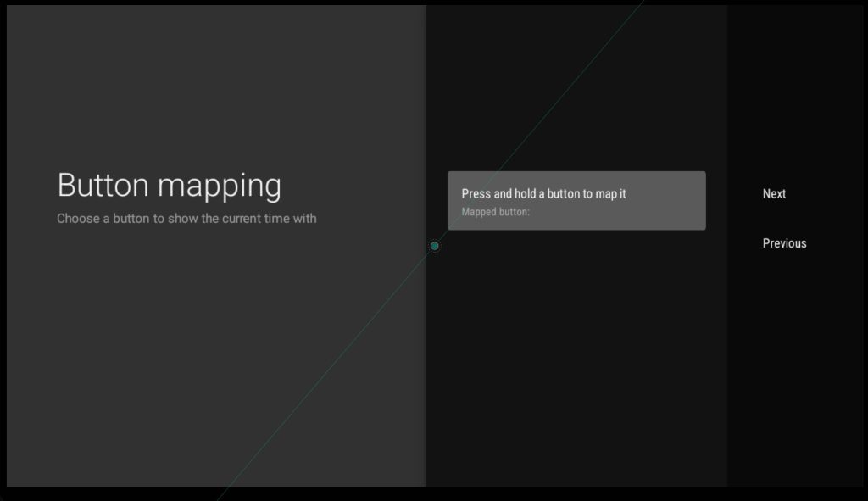
Task: Click the teal circular pointer indicator
Action: [x=435, y=246]
